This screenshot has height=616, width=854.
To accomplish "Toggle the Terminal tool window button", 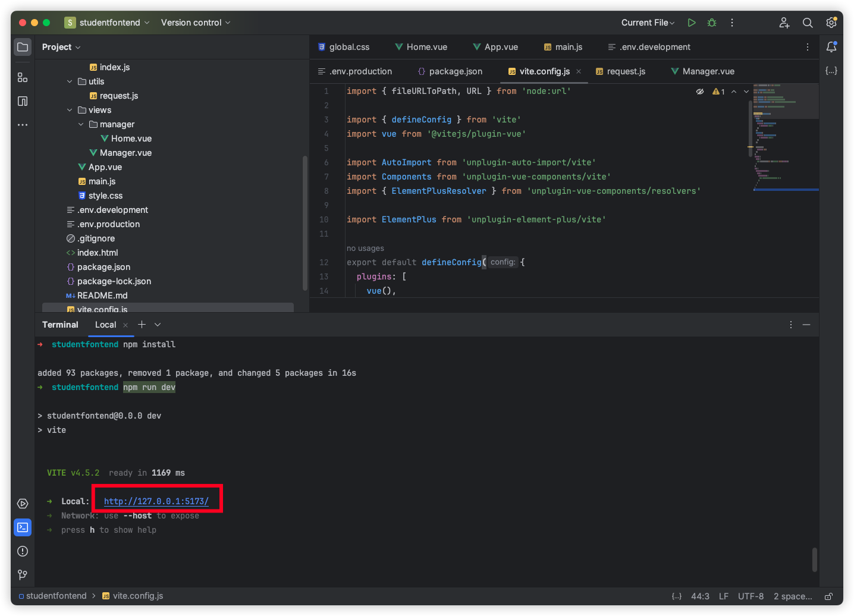I will pyautogui.click(x=23, y=527).
